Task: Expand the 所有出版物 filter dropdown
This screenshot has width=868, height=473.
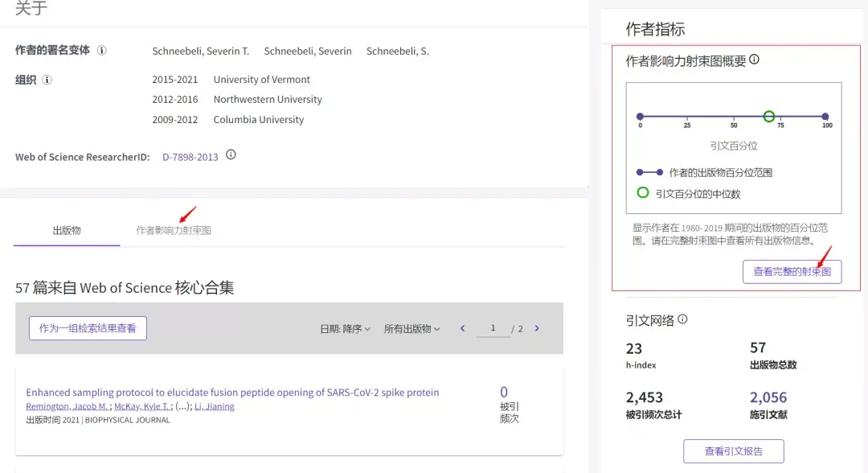Action: pos(411,328)
